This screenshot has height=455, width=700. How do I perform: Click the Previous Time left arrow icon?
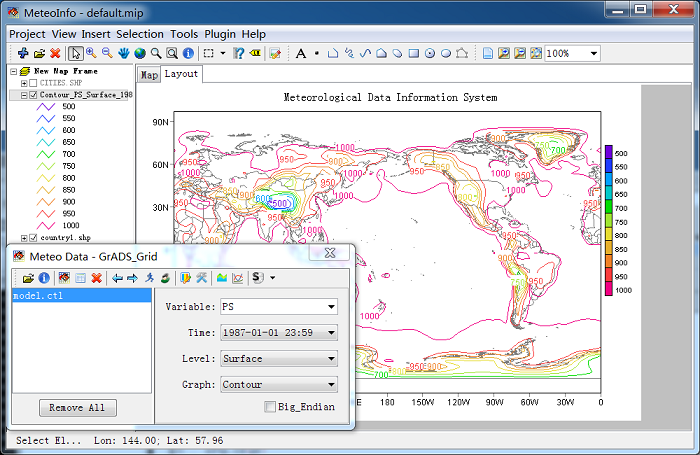coord(117,278)
